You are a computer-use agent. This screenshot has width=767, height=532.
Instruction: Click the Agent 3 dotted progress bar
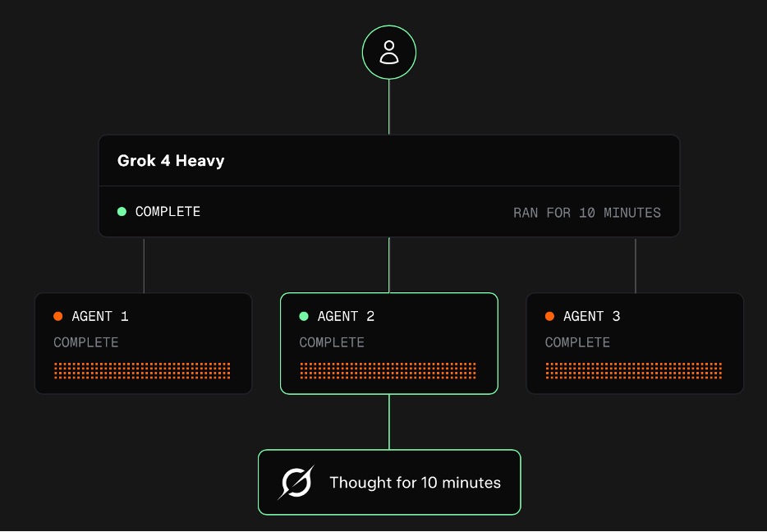coord(633,370)
